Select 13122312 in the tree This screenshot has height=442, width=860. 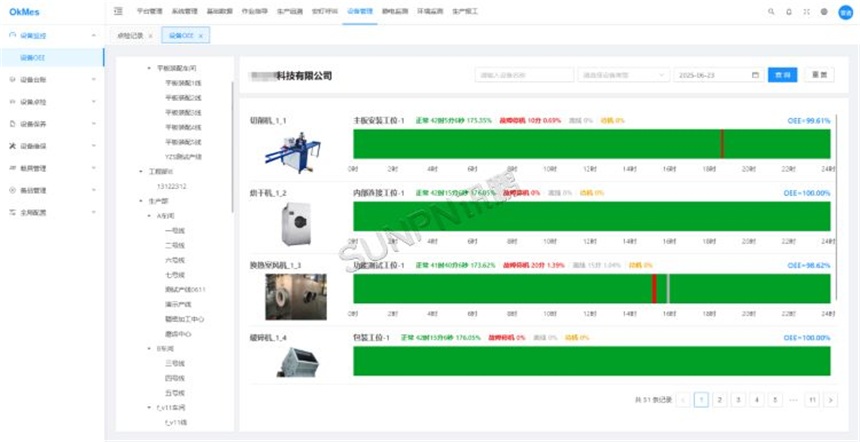pyautogui.click(x=172, y=186)
